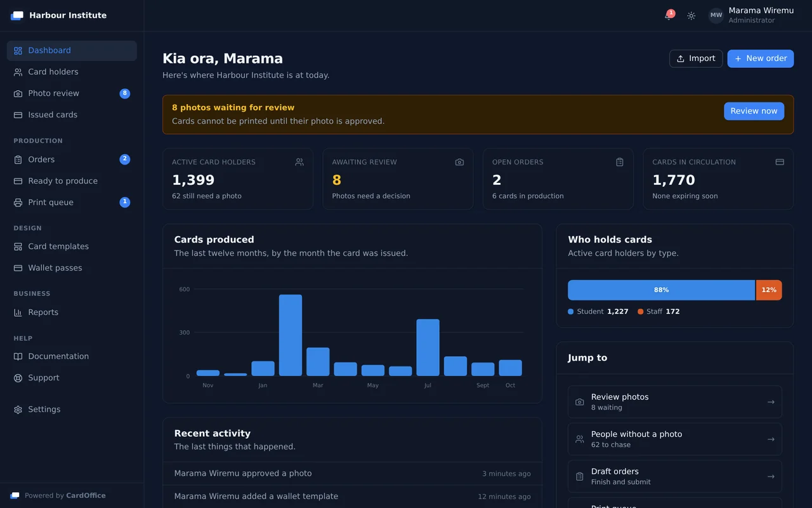Image resolution: width=812 pixels, height=508 pixels.
Task: Open Reports in the sidebar
Action: coord(72,312)
